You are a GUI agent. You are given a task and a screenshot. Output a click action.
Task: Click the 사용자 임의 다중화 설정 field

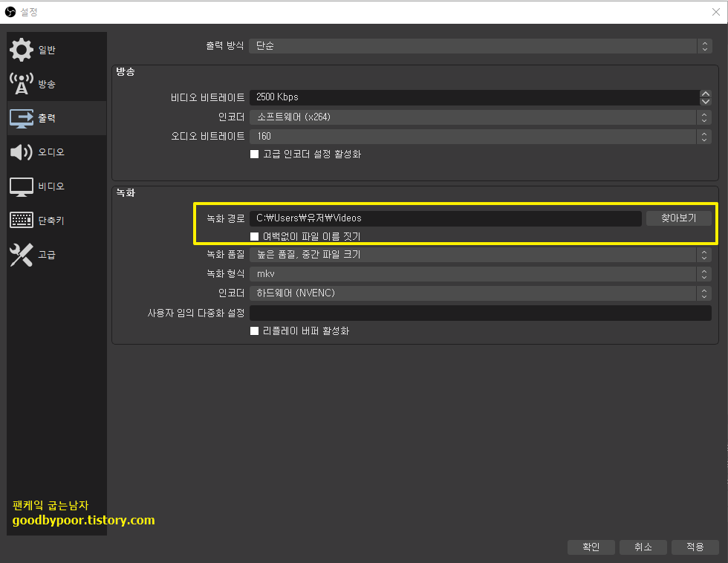pyautogui.click(x=480, y=313)
